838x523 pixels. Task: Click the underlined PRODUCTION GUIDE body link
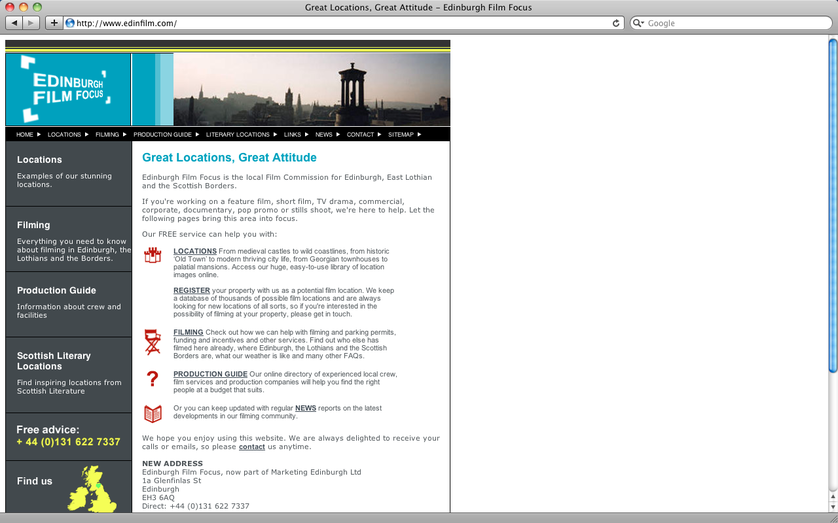pos(210,374)
